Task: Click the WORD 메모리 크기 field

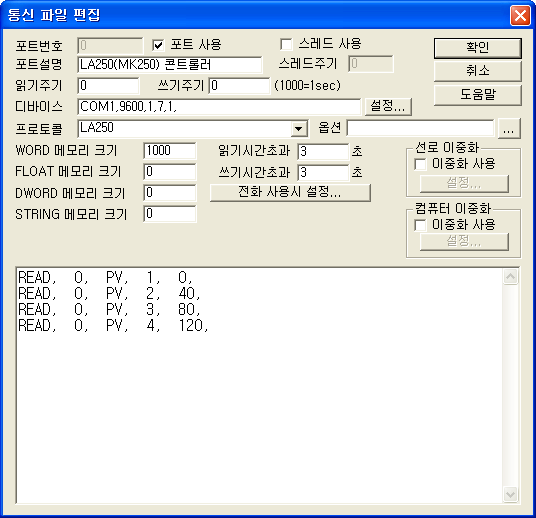Action: [x=170, y=151]
